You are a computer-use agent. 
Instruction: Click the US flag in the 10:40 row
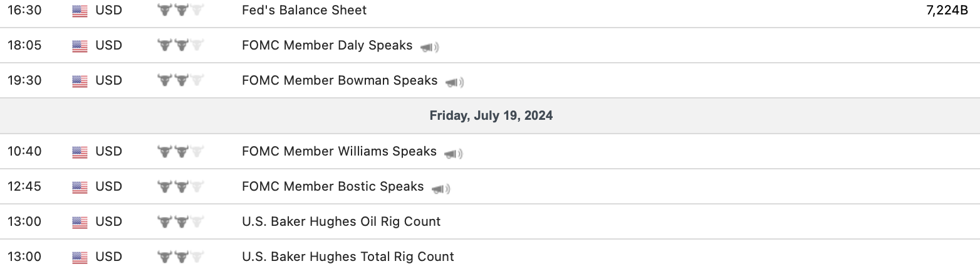pos(80,152)
